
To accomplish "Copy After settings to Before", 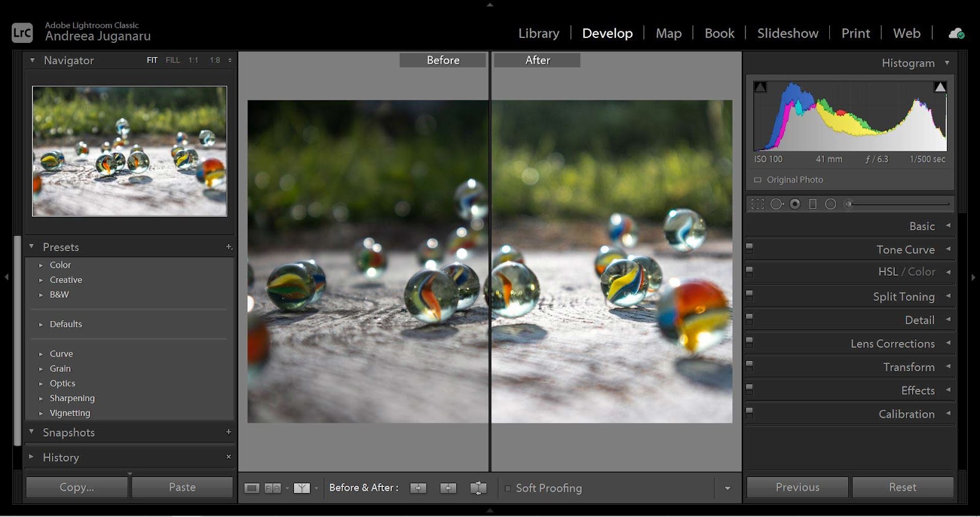I will point(448,488).
